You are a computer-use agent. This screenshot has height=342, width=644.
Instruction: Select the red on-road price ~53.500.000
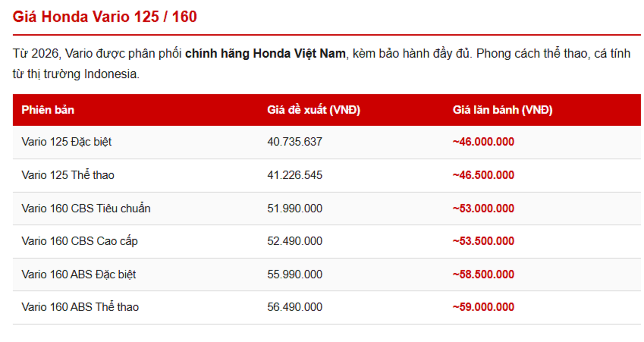[x=483, y=241]
